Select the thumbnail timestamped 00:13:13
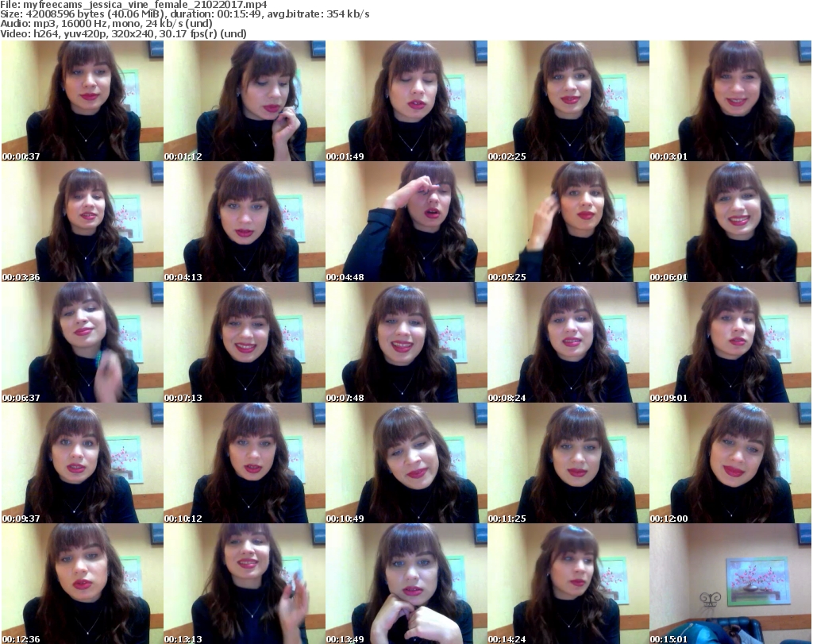This screenshot has width=813, height=644. (245, 584)
